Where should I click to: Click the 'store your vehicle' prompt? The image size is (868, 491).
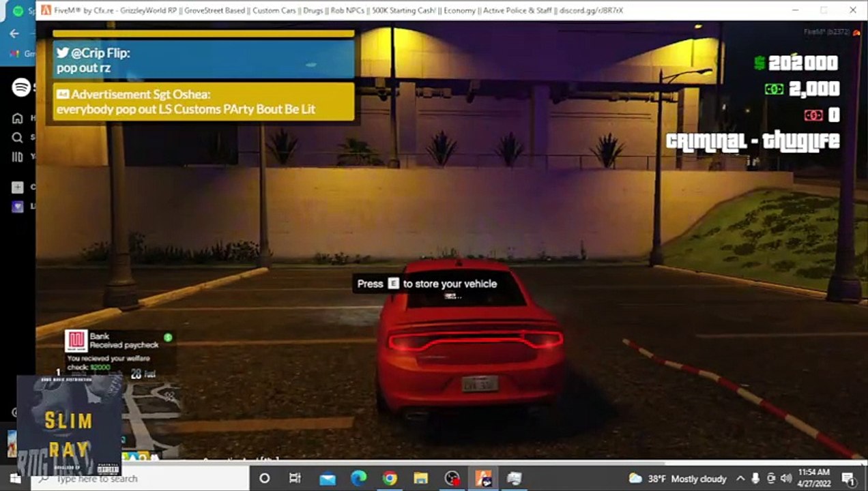pyautogui.click(x=427, y=284)
